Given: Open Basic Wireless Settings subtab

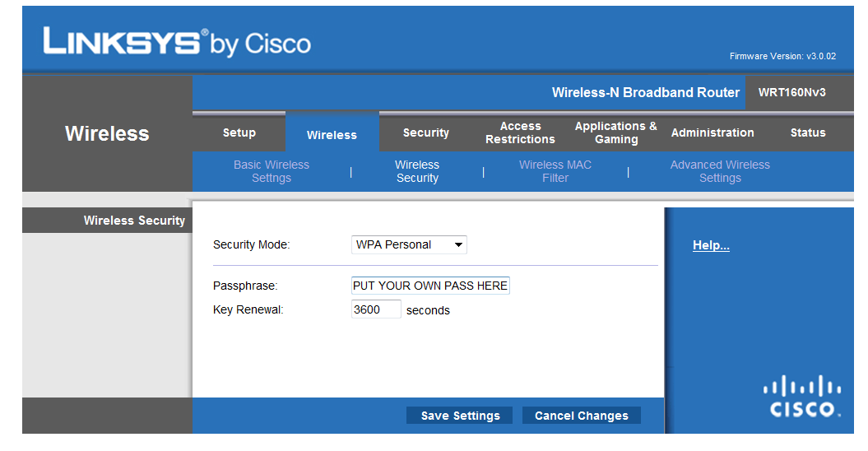Looking at the screenshot, I should click(x=272, y=171).
